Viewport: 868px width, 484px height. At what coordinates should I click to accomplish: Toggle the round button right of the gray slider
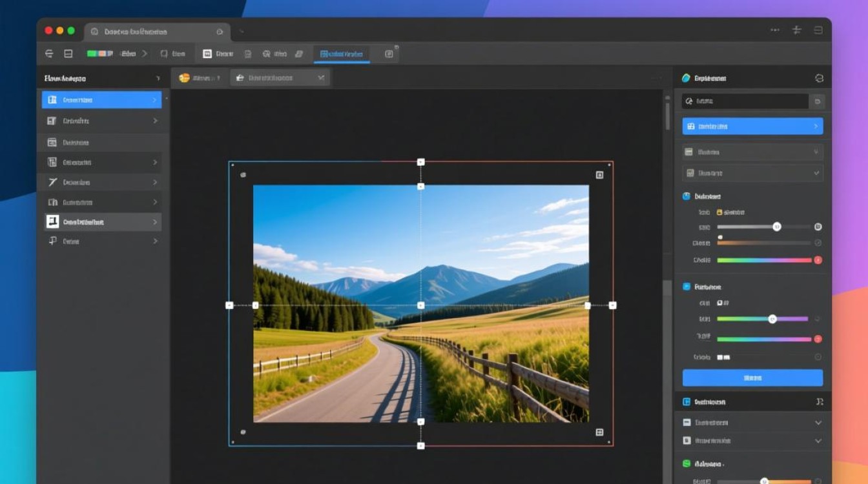(x=818, y=227)
